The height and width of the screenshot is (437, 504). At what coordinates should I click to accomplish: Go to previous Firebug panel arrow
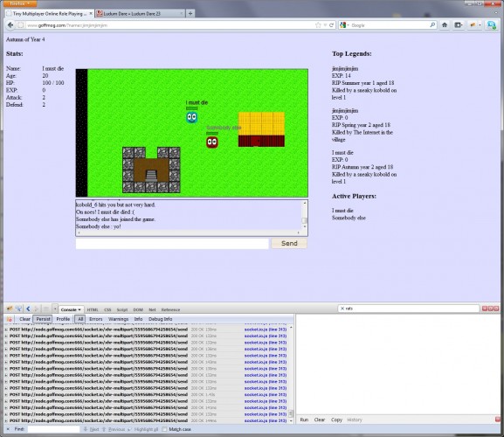28,309
